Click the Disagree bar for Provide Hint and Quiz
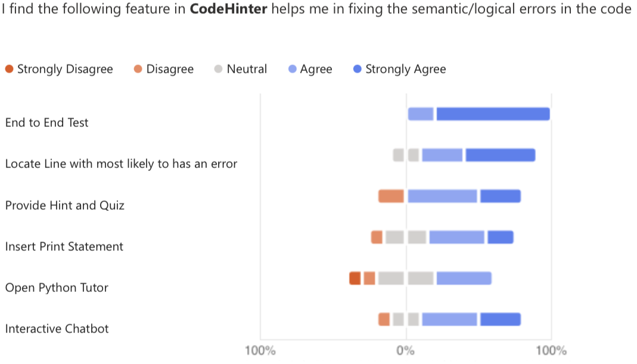 point(391,196)
